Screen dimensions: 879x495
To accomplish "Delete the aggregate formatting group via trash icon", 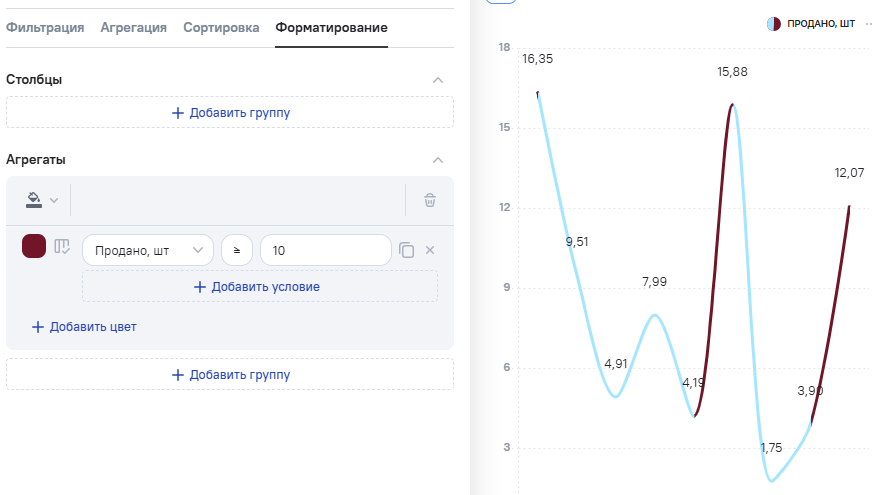I will click(x=430, y=200).
